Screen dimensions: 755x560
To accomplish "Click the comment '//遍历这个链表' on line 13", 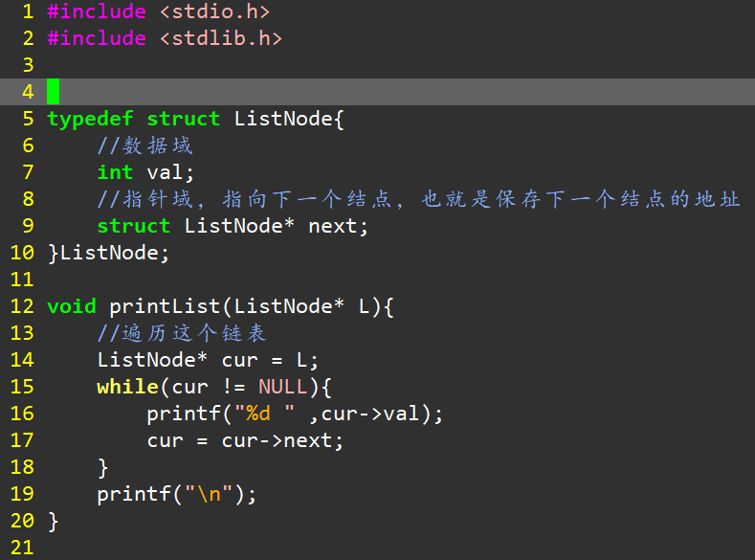I will pyautogui.click(x=182, y=333).
